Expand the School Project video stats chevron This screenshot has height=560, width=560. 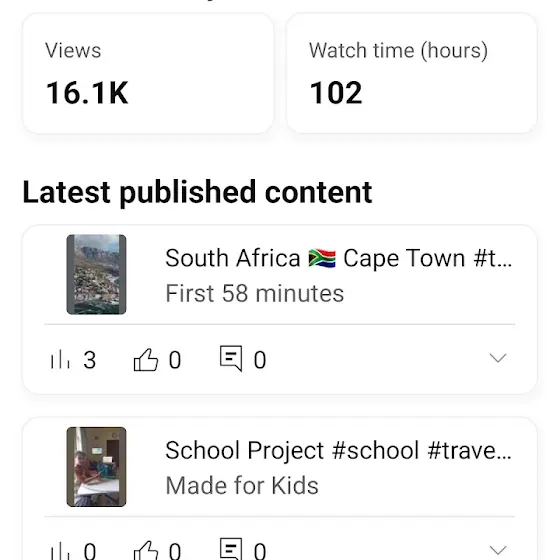point(498,550)
